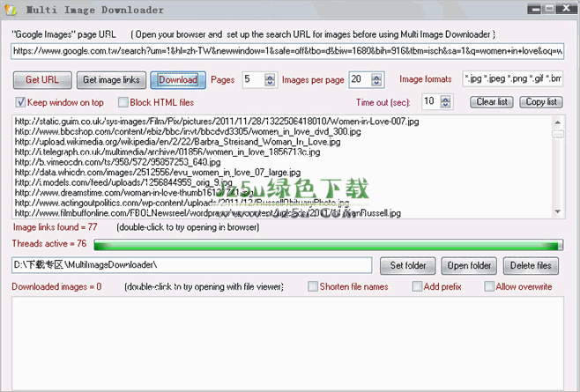Screen dimensions: 580x392
Task: Click the empty downloaded images list box
Action: click(287, 343)
